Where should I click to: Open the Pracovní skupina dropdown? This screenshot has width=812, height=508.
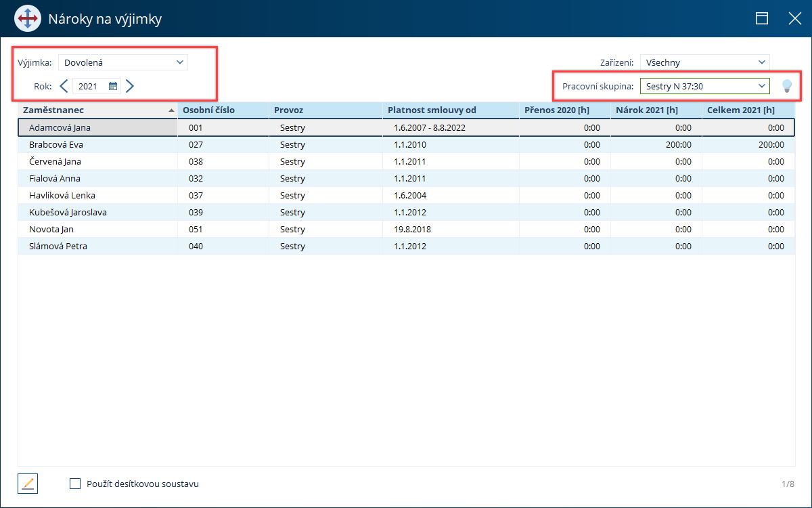[705, 86]
